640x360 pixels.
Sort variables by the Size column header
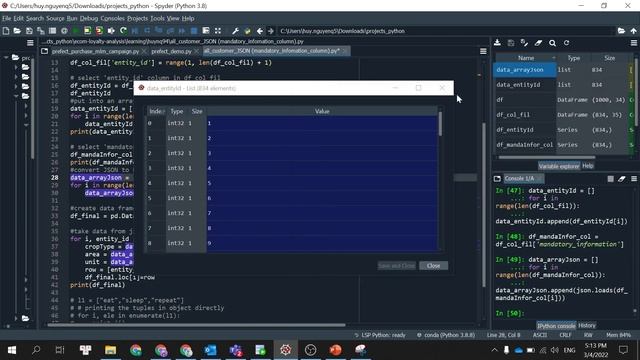tap(609, 58)
